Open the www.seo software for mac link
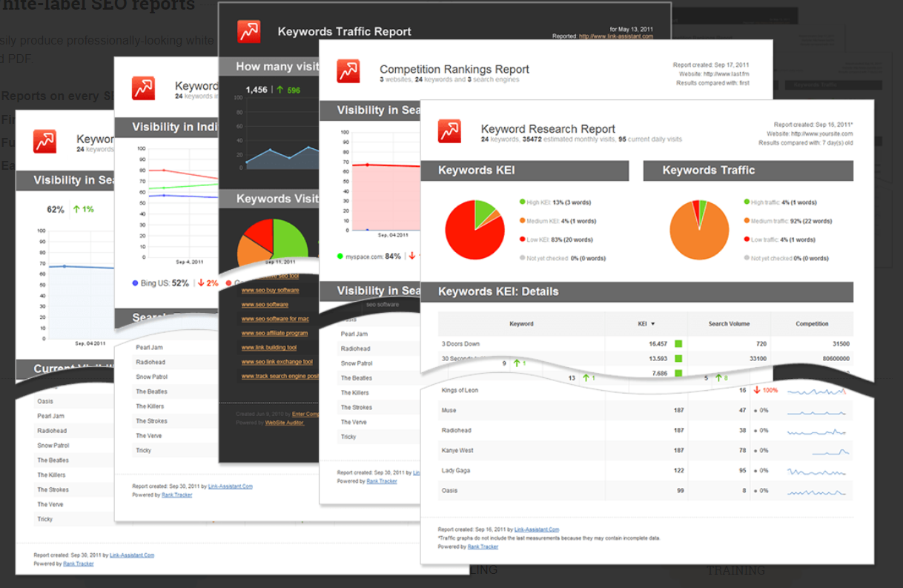This screenshot has width=903, height=588. coord(275,319)
